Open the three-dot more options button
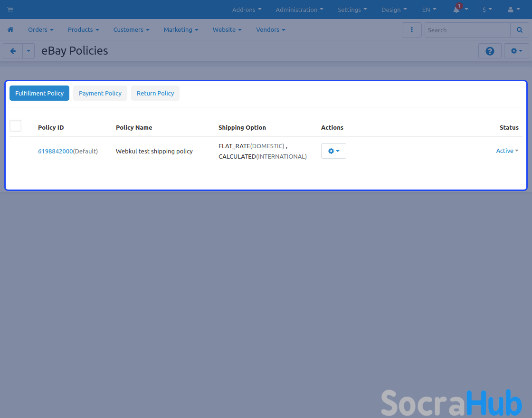The image size is (532, 418). coord(411,30)
